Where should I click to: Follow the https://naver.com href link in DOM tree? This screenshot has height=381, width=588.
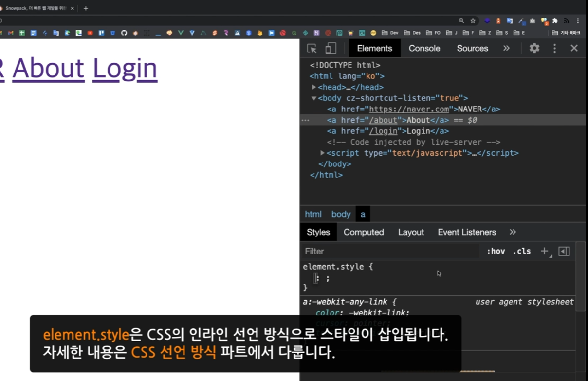409,109
